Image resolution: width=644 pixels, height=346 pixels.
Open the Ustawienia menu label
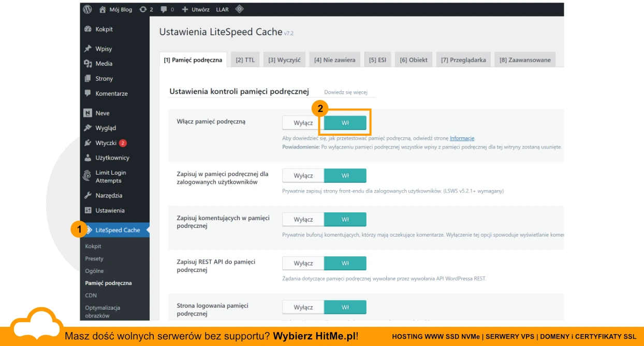coord(110,211)
